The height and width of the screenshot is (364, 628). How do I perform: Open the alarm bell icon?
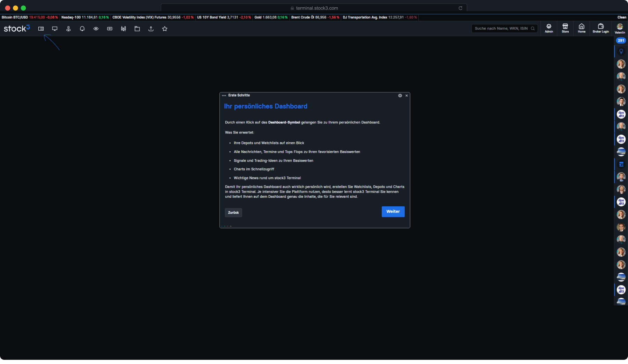click(82, 29)
